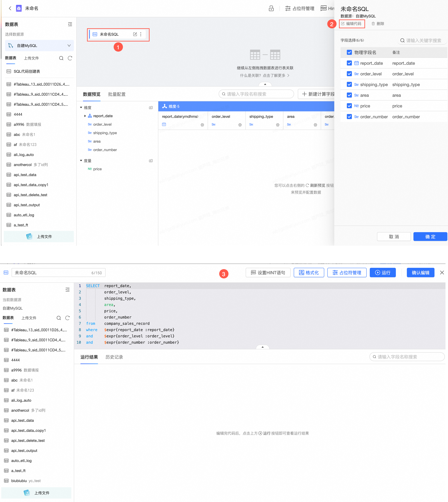Image resolution: width=448 pixels, height=502 pixels.
Task: Click the 确认编辑 button
Action: point(420,272)
